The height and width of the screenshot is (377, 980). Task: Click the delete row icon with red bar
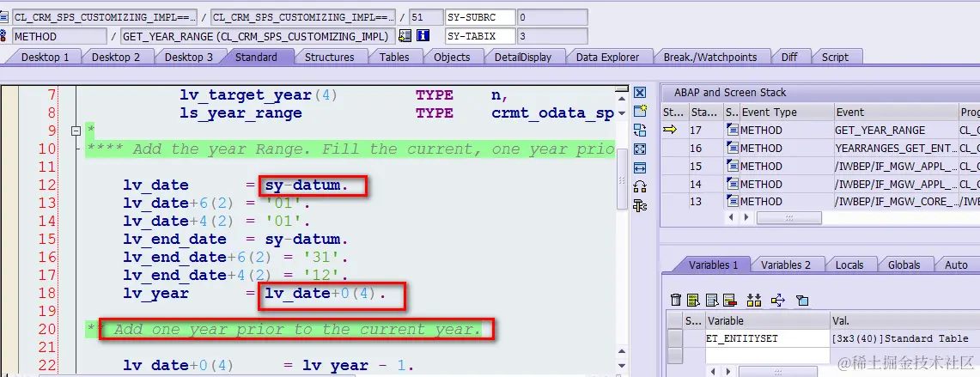pyautogui.click(x=728, y=300)
